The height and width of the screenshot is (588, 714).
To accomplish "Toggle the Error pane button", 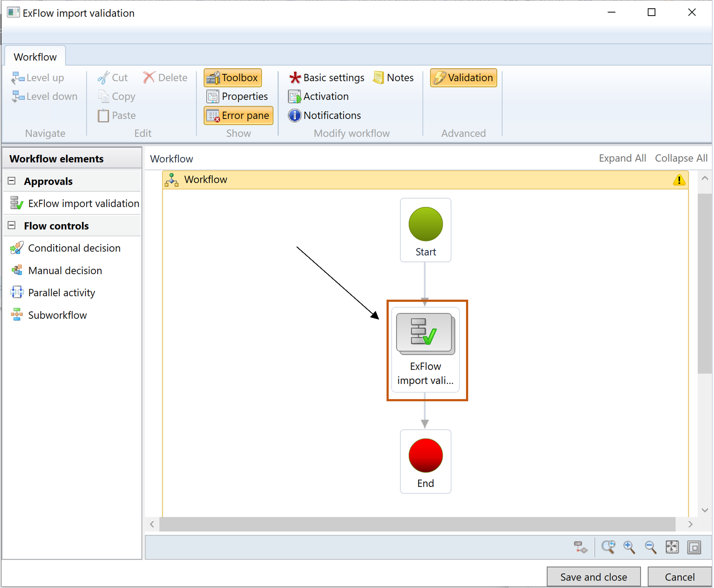I will point(238,116).
